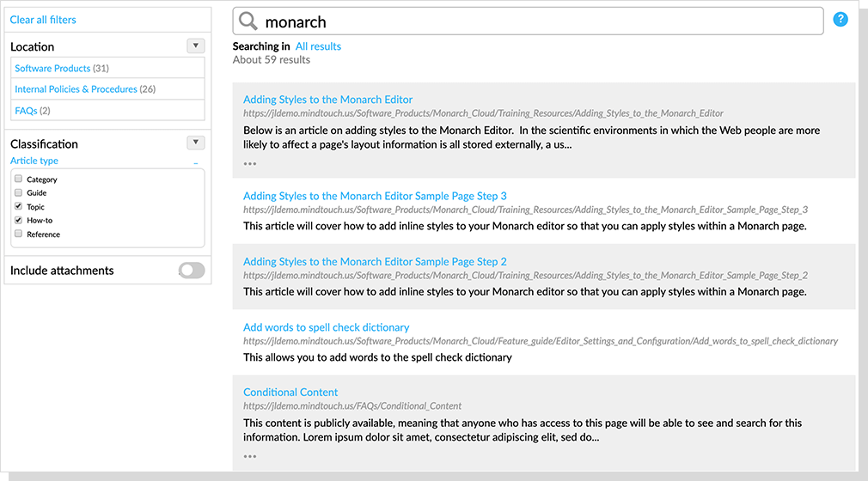This screenshot has width=868, height=481.
Task: Click the Clear all filters link
Action: tap(43, 20)
